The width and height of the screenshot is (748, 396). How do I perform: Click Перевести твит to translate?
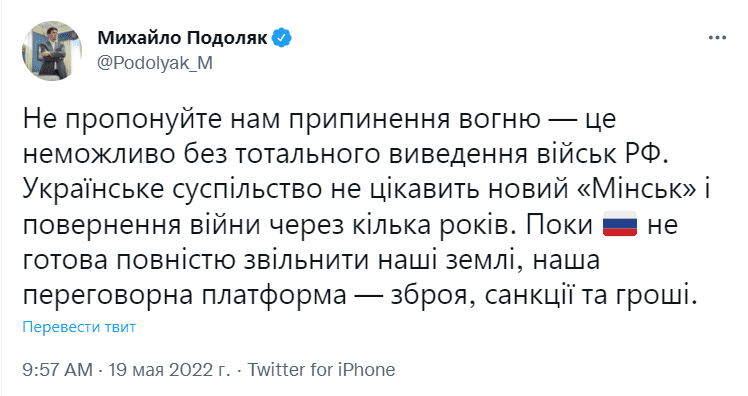tap(79, 327)
